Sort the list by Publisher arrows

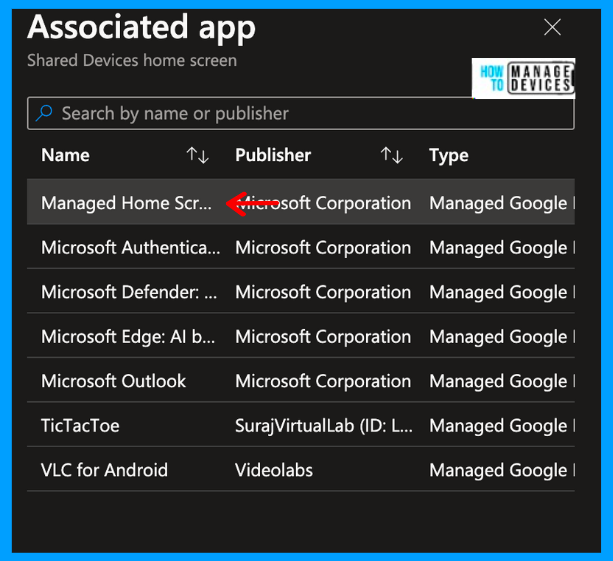[x=392, y=155]
